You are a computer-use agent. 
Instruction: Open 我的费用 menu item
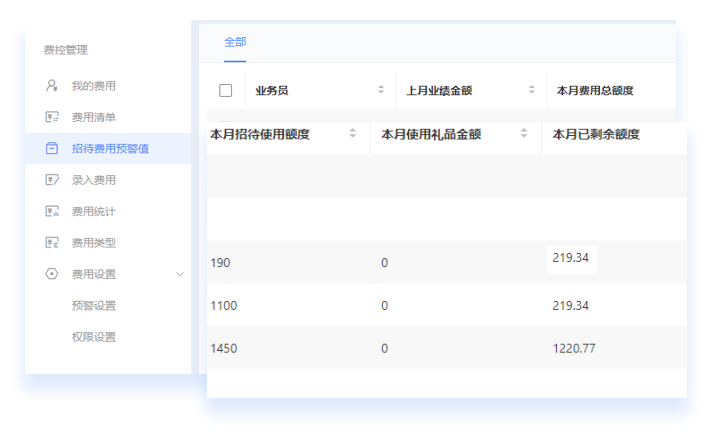point(93,86)
